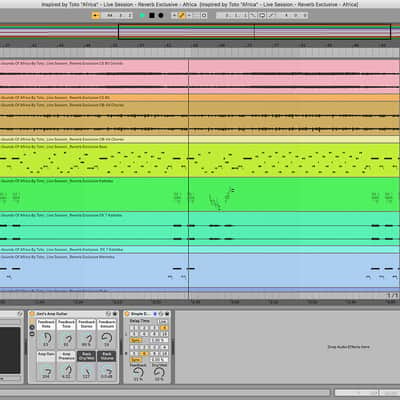Viewport: 400px width, 400px height.
Task: Select the pink CS 80 Chords clip
Action: point(200,77)
